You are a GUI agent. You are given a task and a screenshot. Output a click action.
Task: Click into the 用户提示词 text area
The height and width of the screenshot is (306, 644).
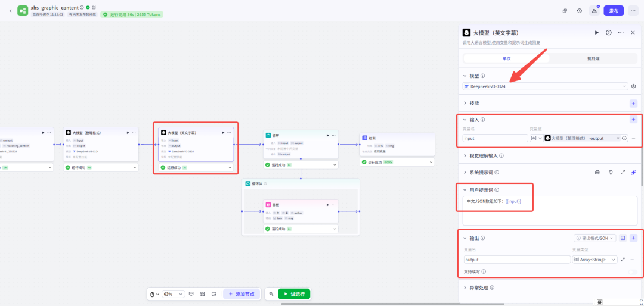(550, 210)
